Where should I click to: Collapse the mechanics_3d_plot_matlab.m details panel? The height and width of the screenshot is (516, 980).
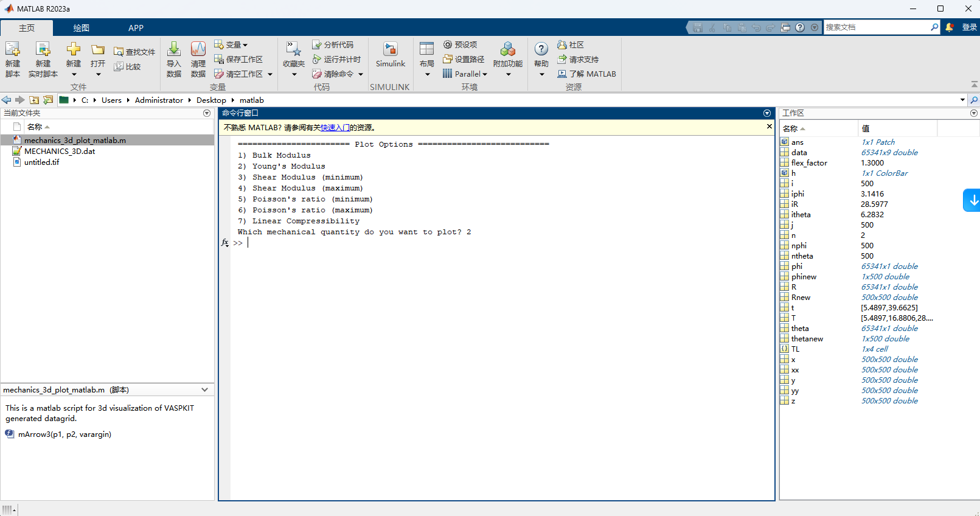(204, 390)
